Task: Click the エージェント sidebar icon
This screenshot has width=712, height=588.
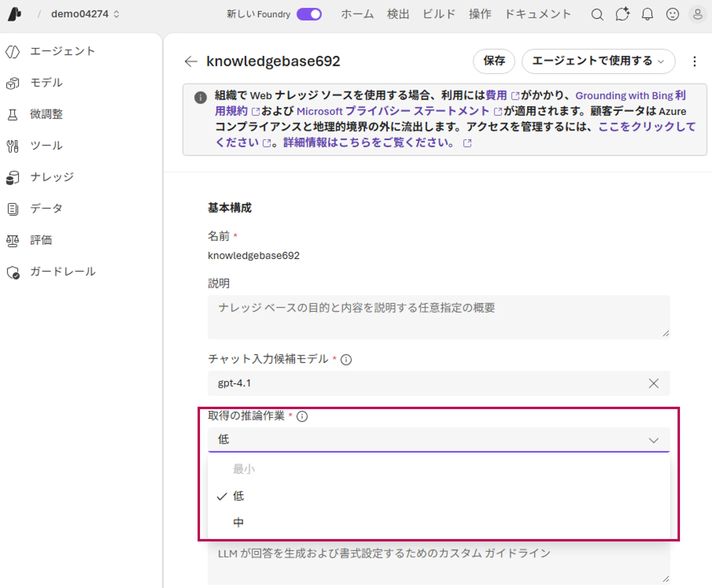Action: coord(13,52)
